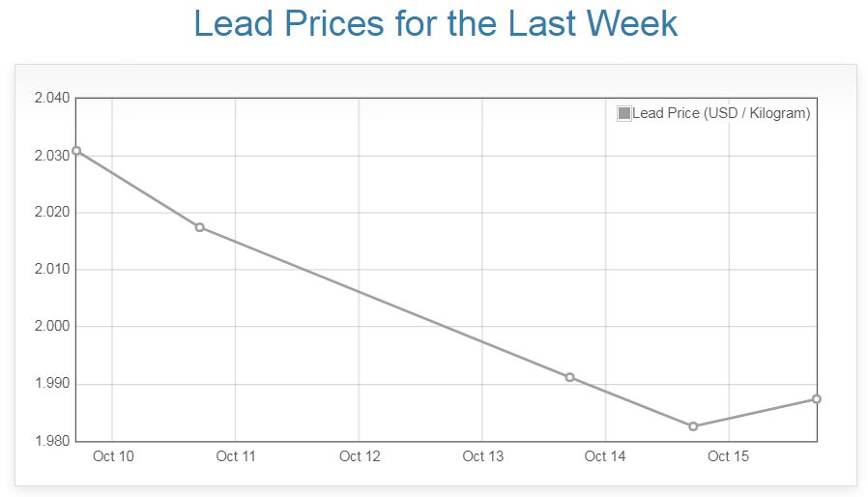Click the Lead Price (USD / Kilogram) legend label

(721, 113)
